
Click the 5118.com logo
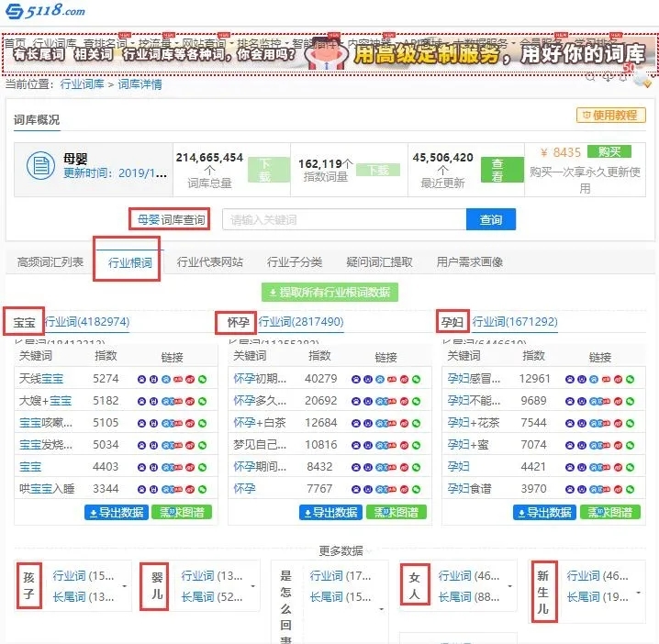(45, 10)
